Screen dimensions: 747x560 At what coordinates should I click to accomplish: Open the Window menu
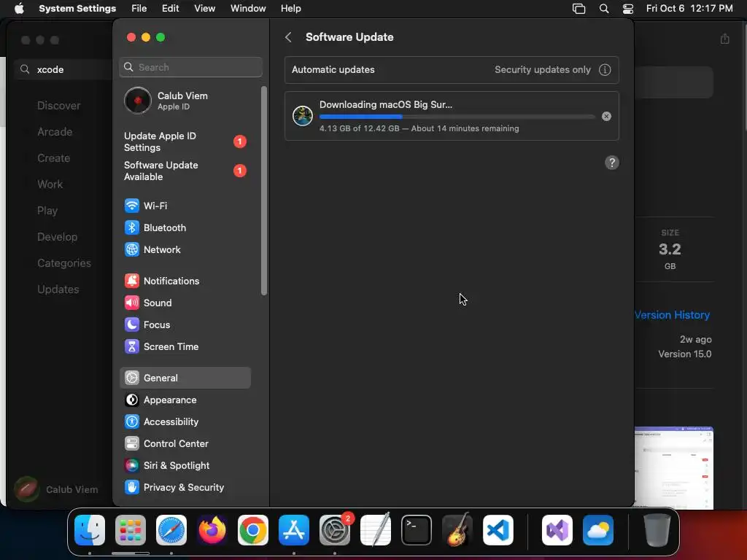pyautogui.click(x=248, y=9)
